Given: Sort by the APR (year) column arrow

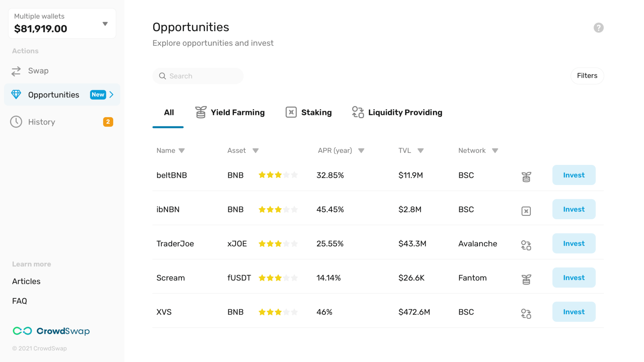Looking at the screenshot, I should 361,151.
